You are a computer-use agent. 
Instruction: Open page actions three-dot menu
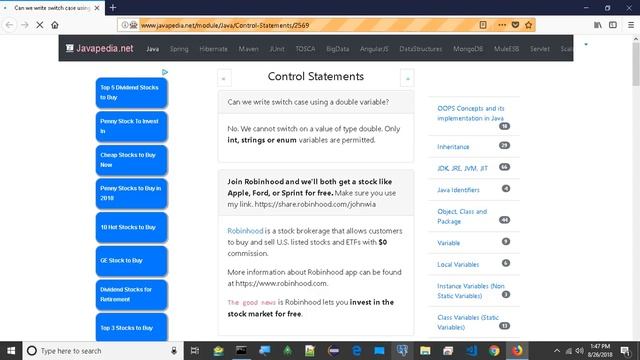(502, 25)
